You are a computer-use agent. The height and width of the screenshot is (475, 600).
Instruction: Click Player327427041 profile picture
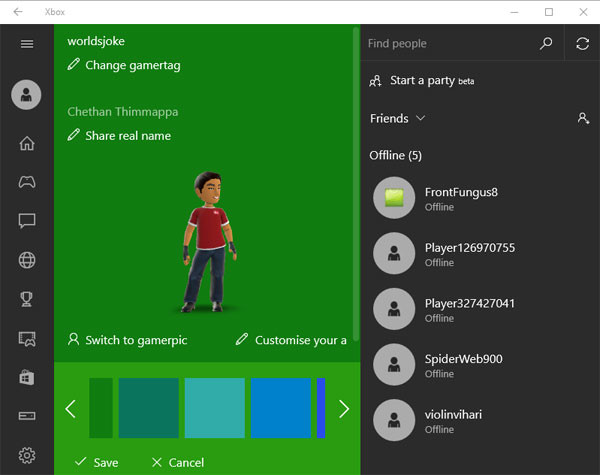tap(394, 309)
